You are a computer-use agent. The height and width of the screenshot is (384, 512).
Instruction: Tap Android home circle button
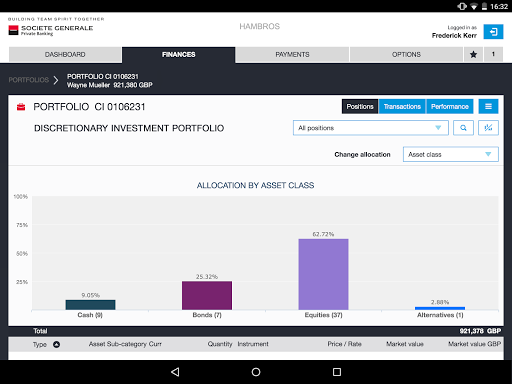pyautogui.click(x=256, y=372)
